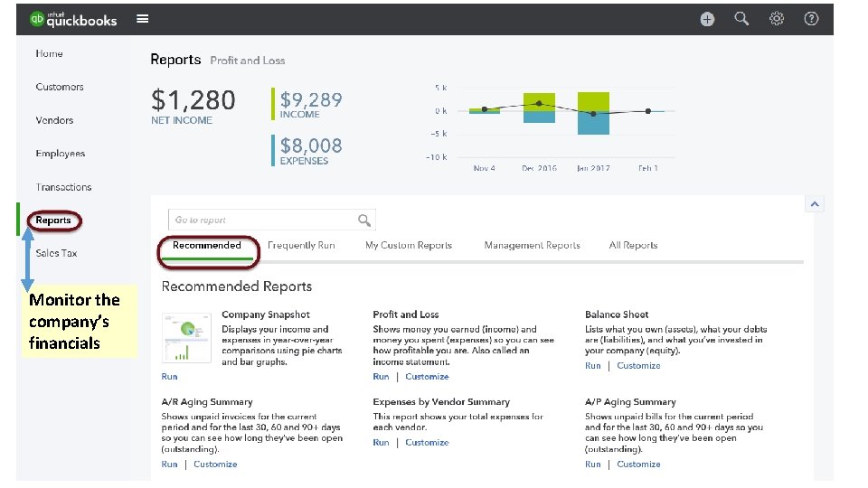Type in the Go to report field
Image resolution: width=868 pixels, height=488 pixels.
(262, 220)
